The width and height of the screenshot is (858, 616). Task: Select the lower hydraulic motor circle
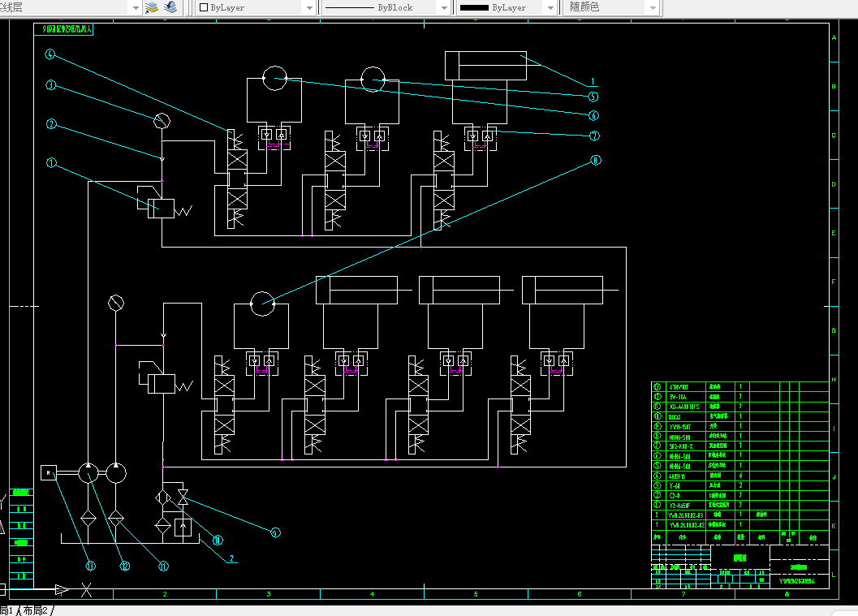(x=263, y=304)
